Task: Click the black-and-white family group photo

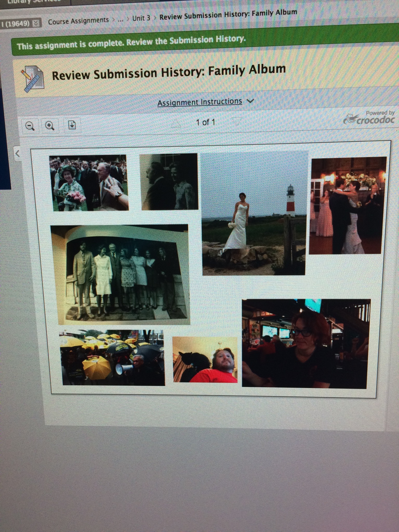Action: click(120, 274)
